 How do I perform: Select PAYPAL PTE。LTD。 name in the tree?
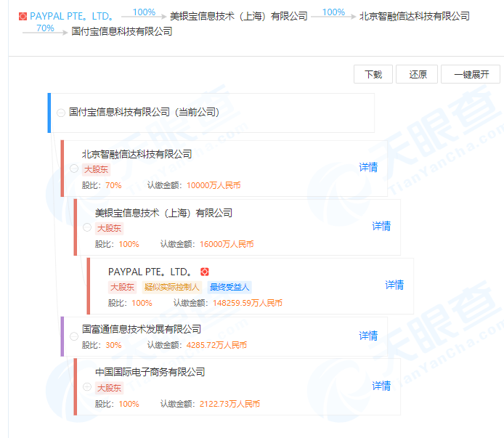coord(150,272)
